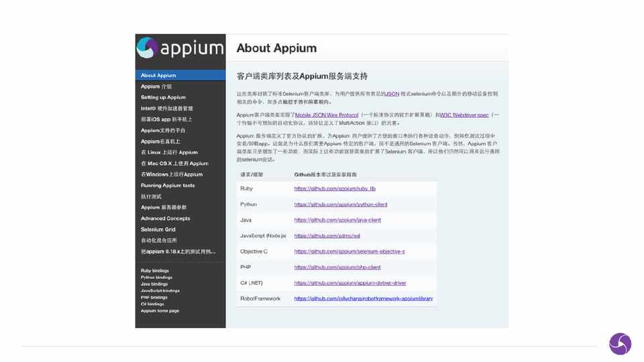This screenshot has height=362, width=644.
Task: Open the appium/python-client GitHub link
Action: 340,204
